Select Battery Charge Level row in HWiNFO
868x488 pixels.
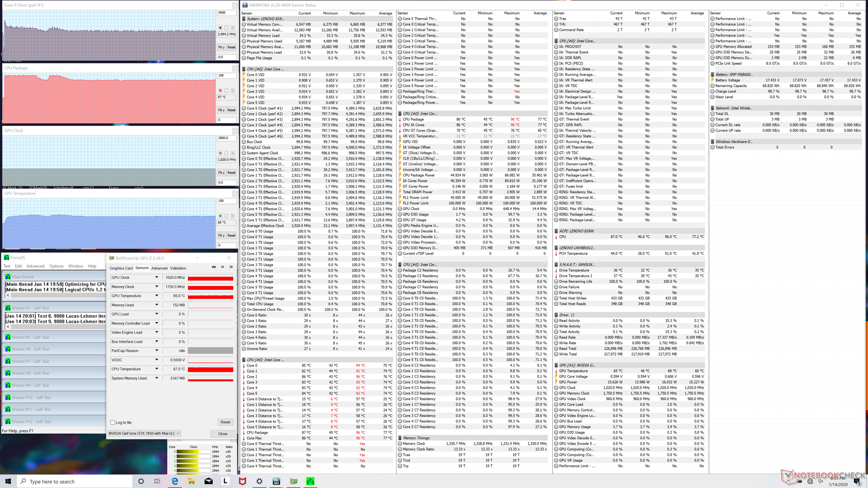point(786,91)
